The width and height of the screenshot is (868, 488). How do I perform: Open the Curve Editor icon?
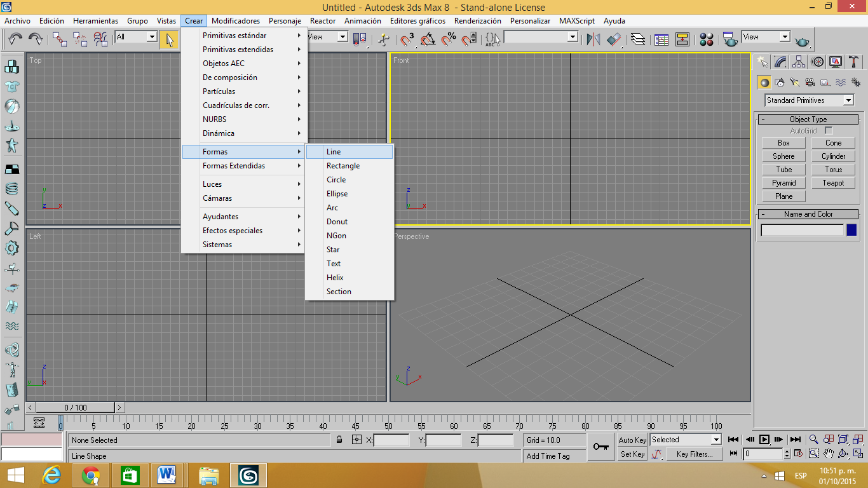pyautogui.click(x=661, y=39)
